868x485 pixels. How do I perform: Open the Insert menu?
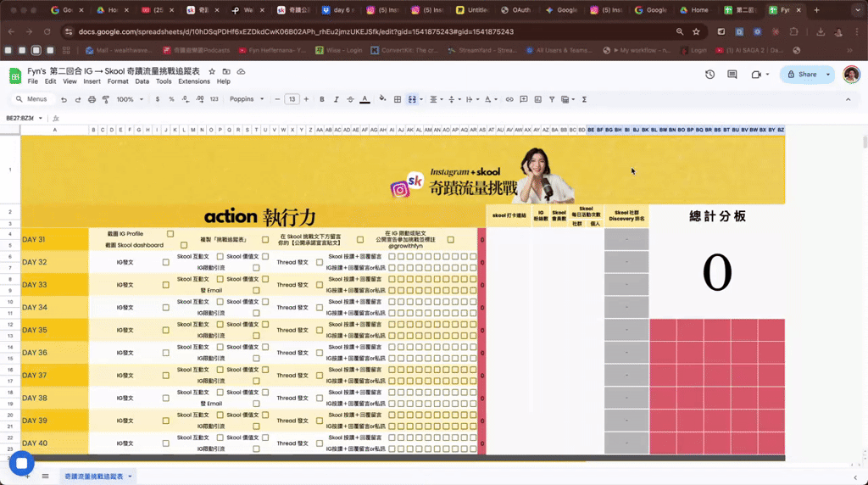point(92,81)
